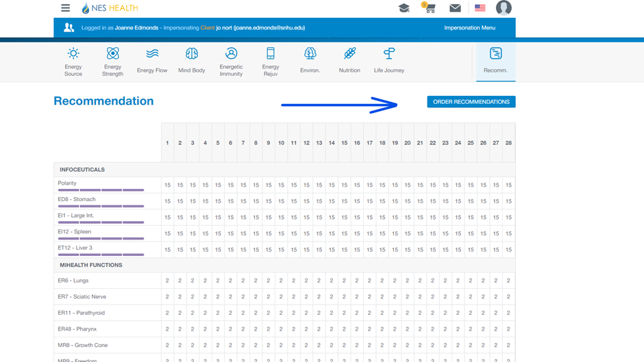
Task: Change language via US flag
Action: 480,8
